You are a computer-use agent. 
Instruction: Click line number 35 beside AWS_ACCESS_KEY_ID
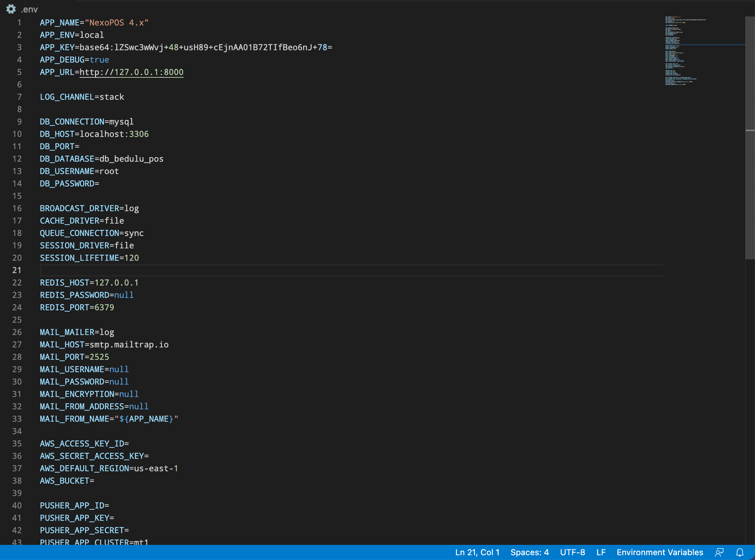coord(17,444)
